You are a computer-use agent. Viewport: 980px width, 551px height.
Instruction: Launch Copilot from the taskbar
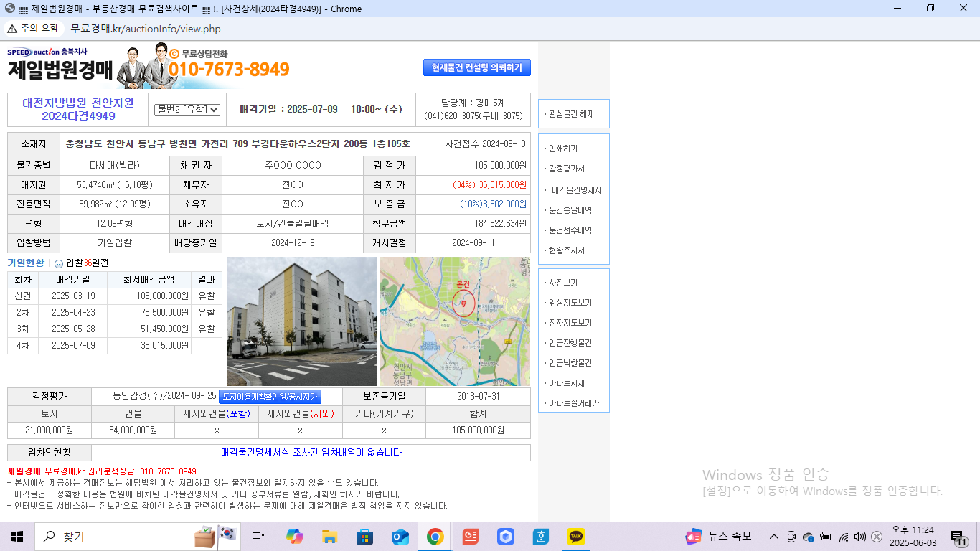(x=294, y=537)
